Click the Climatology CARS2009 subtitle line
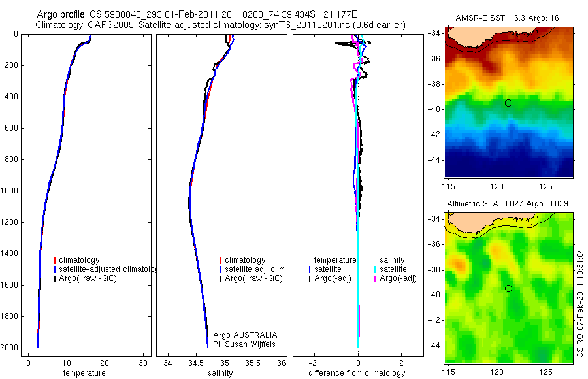This screenshot has height=379, width=588. [221, 25]
